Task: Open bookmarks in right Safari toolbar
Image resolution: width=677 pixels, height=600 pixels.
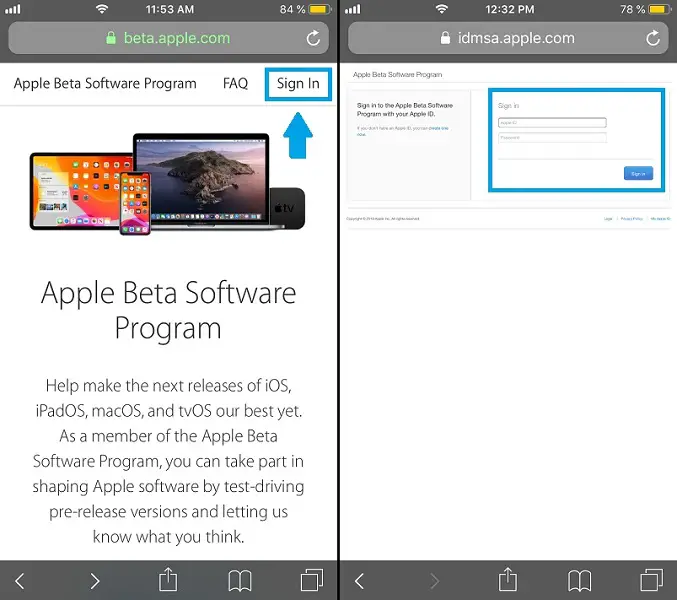Action: (580, 580)
